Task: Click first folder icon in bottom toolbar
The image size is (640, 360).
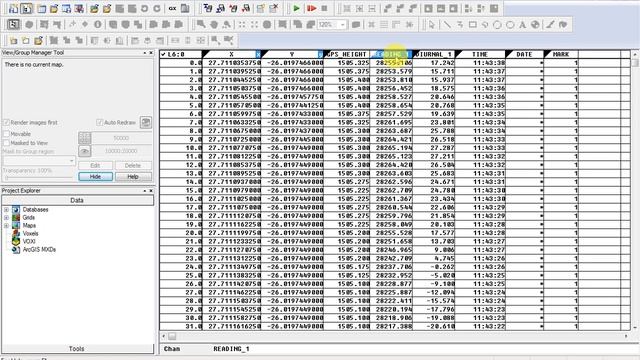Action: pos(13,40)
